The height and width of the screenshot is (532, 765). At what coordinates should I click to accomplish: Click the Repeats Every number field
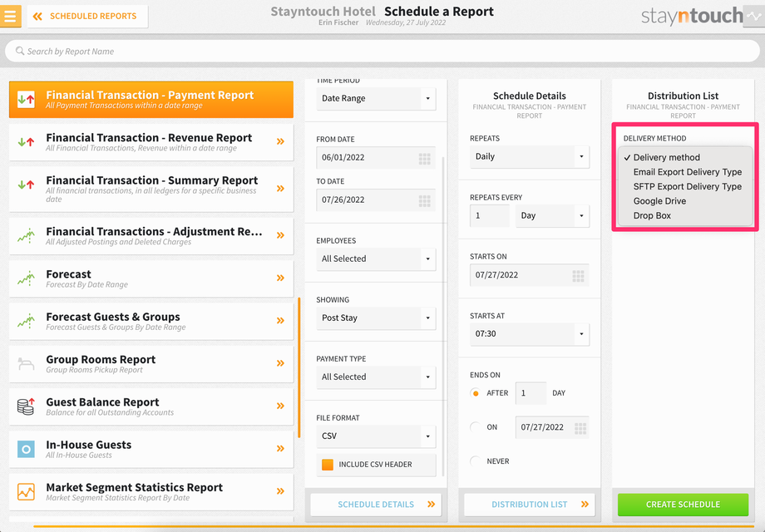(489, 215)
